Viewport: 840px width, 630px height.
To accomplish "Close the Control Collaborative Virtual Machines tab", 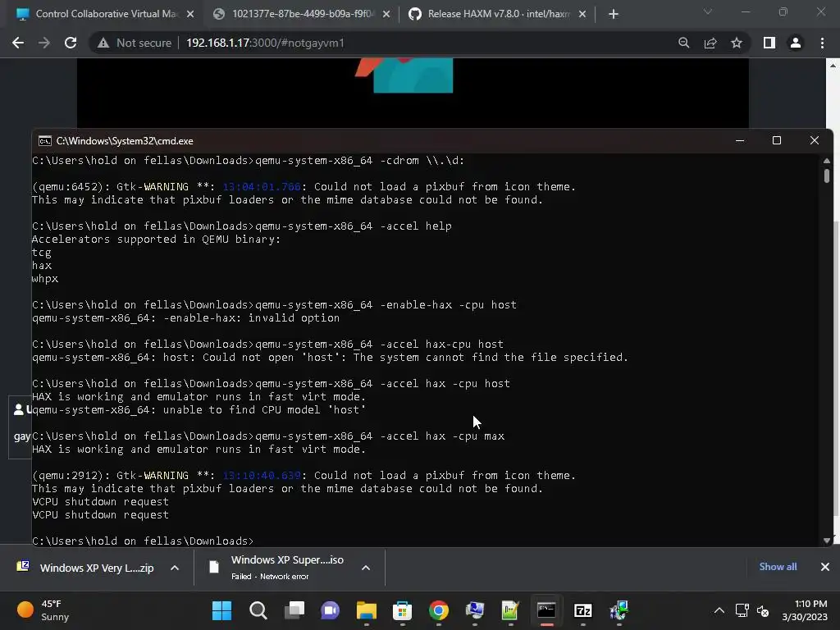I will [x=190, y=14].
